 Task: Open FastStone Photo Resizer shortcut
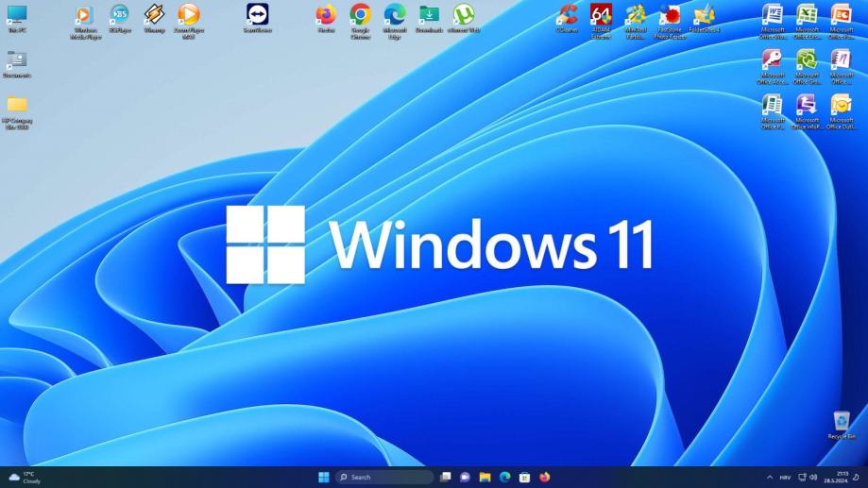point(670,22)
